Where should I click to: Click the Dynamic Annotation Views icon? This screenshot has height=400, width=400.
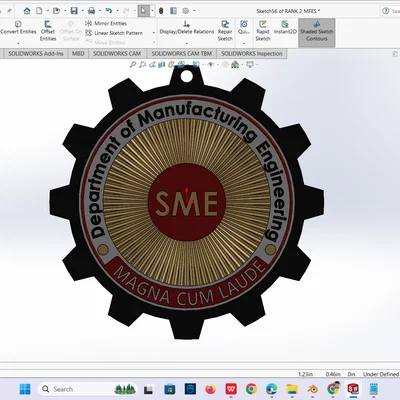point(171,64)
